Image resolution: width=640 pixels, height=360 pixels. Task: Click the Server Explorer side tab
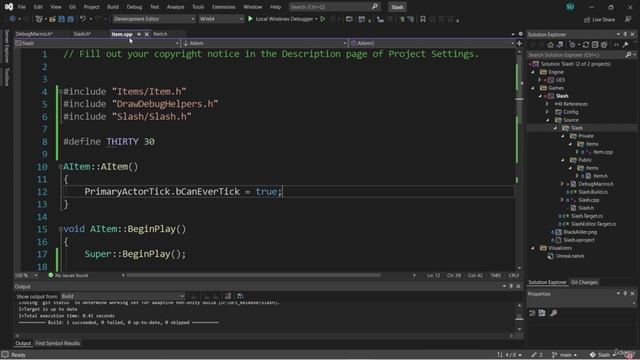6,46
